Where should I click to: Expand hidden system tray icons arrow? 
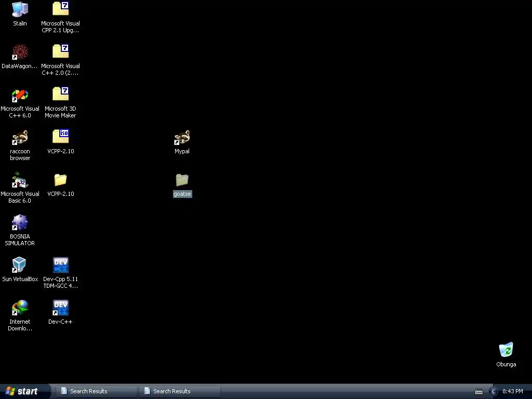tap(494, 392)
